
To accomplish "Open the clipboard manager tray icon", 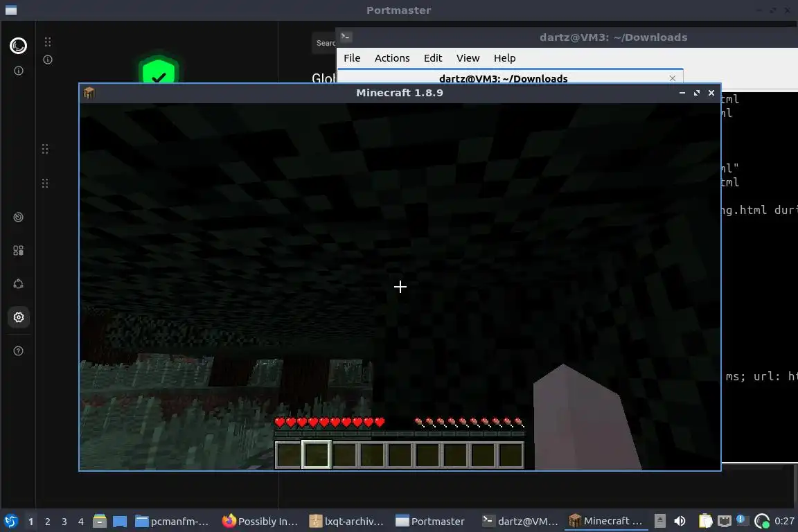I will (705, 522).
